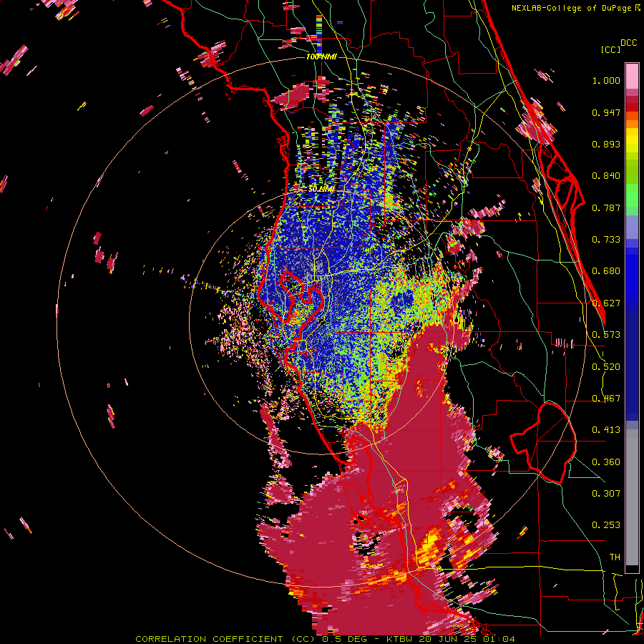Pick the lavender segment near 0.733
Viewport: 644px width, 644px height.
[x=632, y=227]
